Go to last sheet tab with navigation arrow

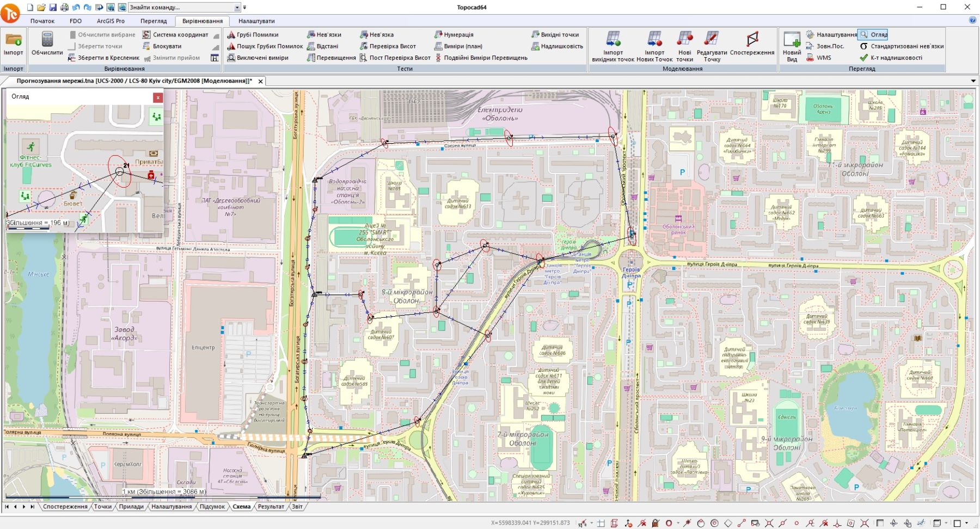32,507
